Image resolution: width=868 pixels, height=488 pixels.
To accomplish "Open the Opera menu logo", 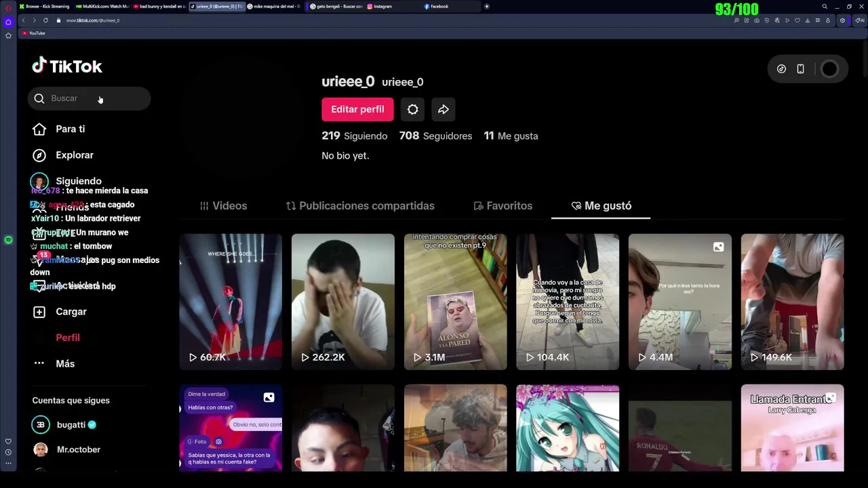I will 8,8.
